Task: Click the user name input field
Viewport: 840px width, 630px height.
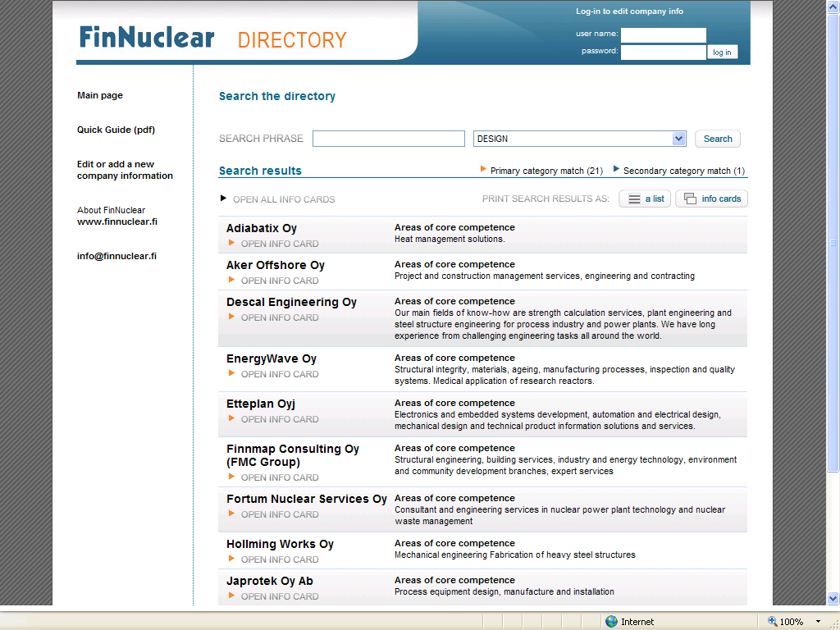Action: (x=663, y=35)
